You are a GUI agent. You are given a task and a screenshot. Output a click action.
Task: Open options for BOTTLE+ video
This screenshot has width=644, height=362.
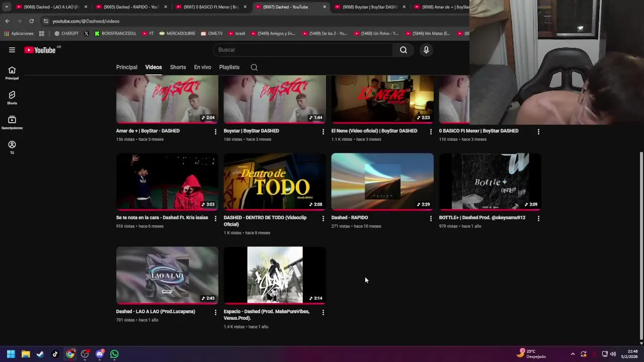pyautogui.click(x=538, y=219)
